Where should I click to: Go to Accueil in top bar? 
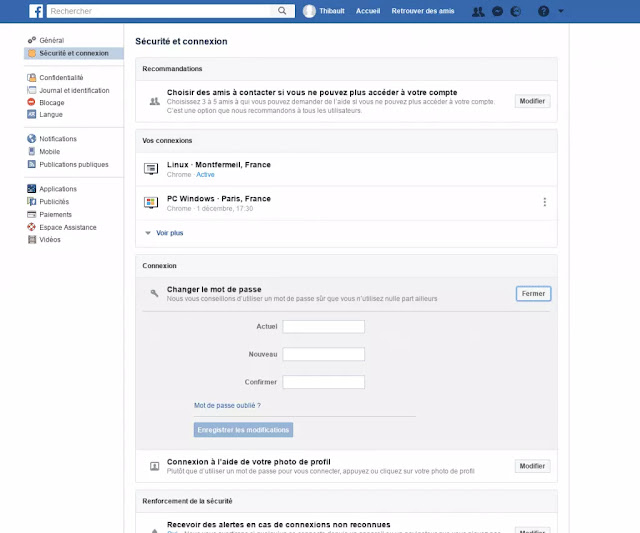point(368,11)
